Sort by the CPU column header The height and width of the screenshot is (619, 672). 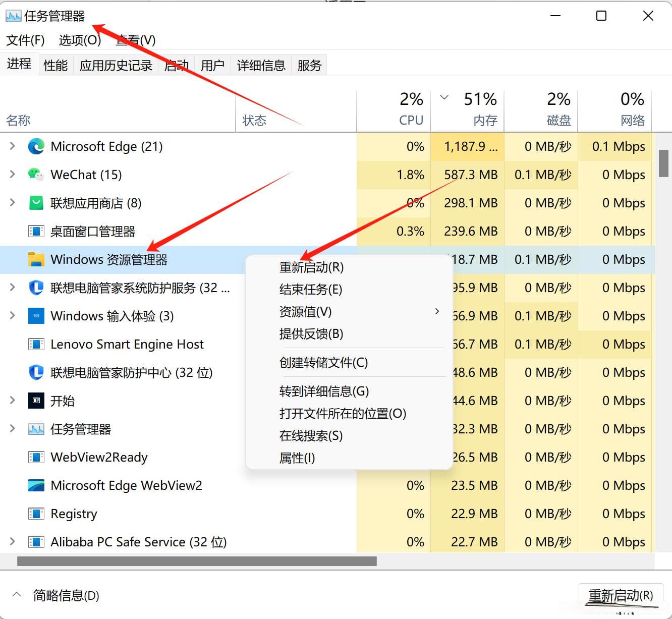pyautogui.click(x=394, y=110)
